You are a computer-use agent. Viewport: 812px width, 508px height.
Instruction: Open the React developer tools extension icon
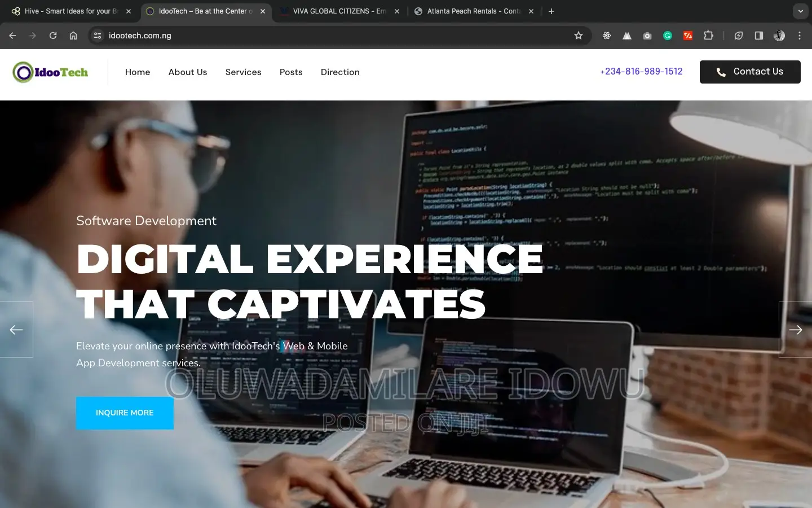point(607,36)
